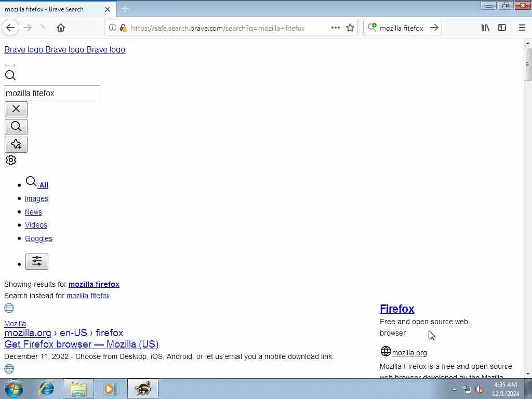Bookmark this page with the star
Screen dimensions: 532x399
tap(350, 28)
